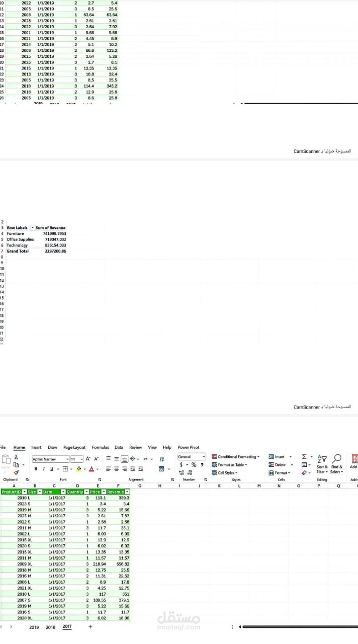Click the AutoSum sigma icon
Viewport: 358px width, 644px height.
coord(304,457)
